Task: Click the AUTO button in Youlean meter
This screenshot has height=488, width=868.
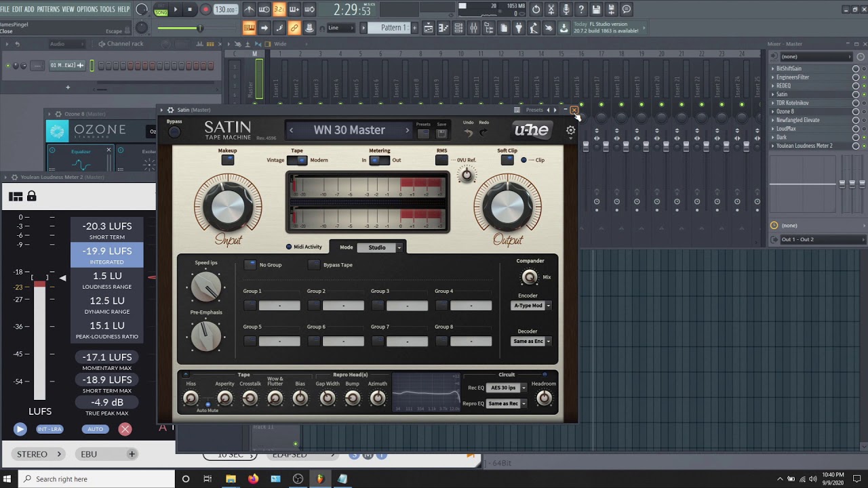Action: 95,429
